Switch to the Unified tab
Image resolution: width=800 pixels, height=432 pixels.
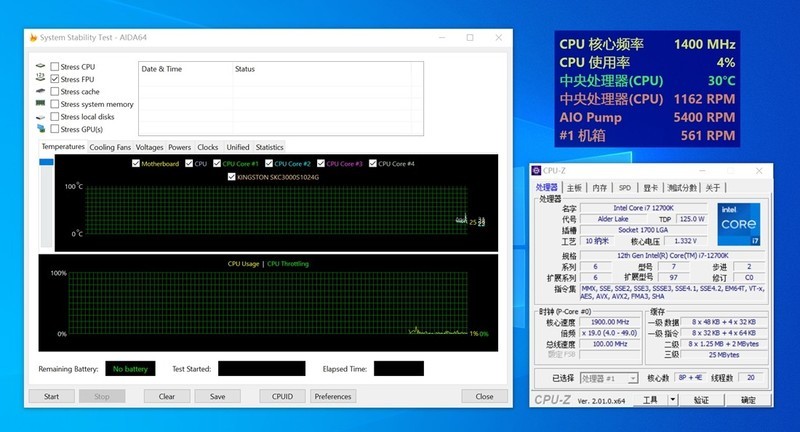click(238, 147)
